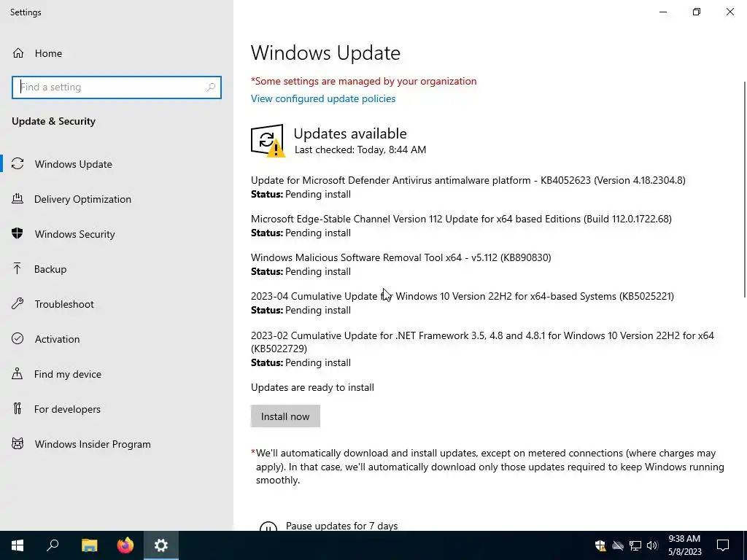Restore down the Settings window

697,12
